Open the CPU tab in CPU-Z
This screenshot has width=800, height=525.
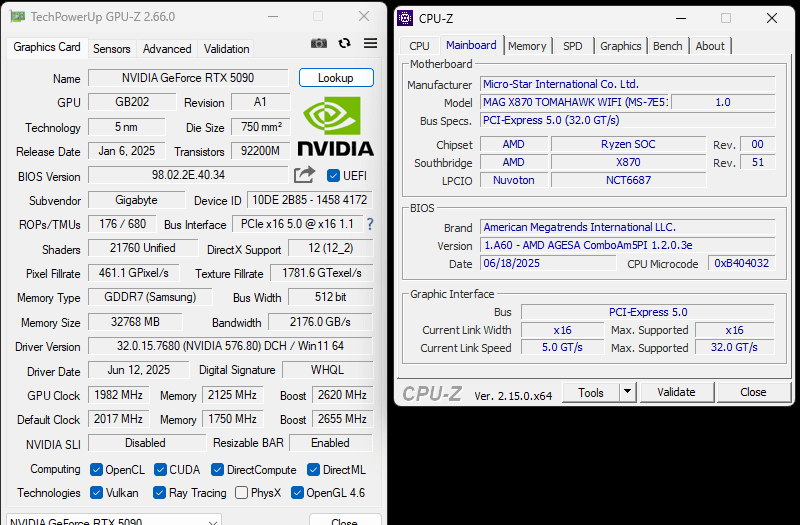[x=419, y=46]
